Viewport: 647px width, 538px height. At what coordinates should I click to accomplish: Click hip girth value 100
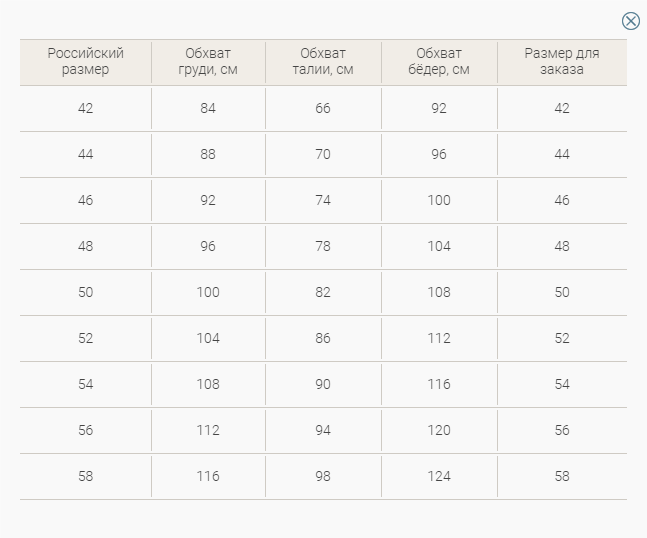[x=439, y=201]
